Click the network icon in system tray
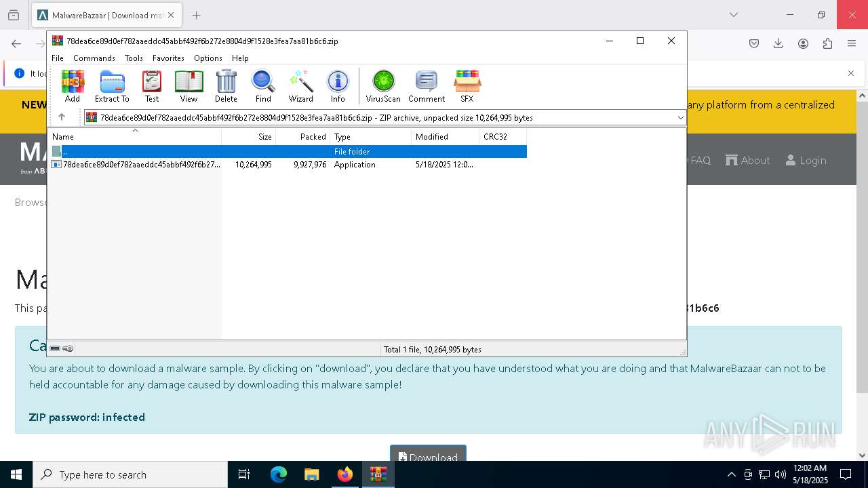This screenshot has height=488, width=868. pos(764,474)
